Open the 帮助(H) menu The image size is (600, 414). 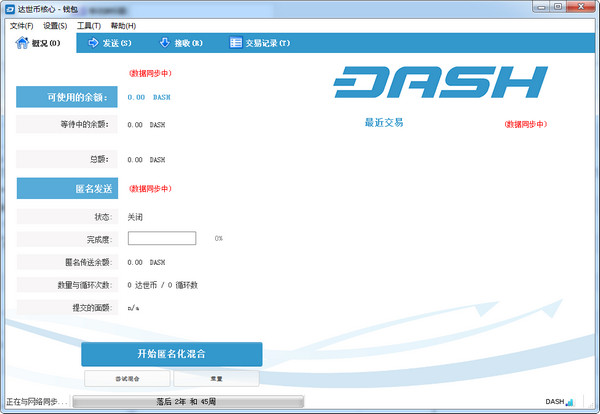[x=123, y=26]
